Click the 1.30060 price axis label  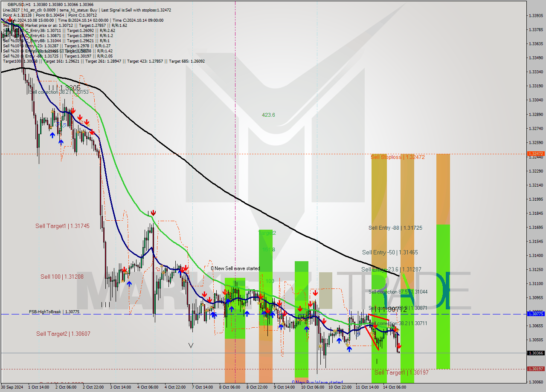536,382
